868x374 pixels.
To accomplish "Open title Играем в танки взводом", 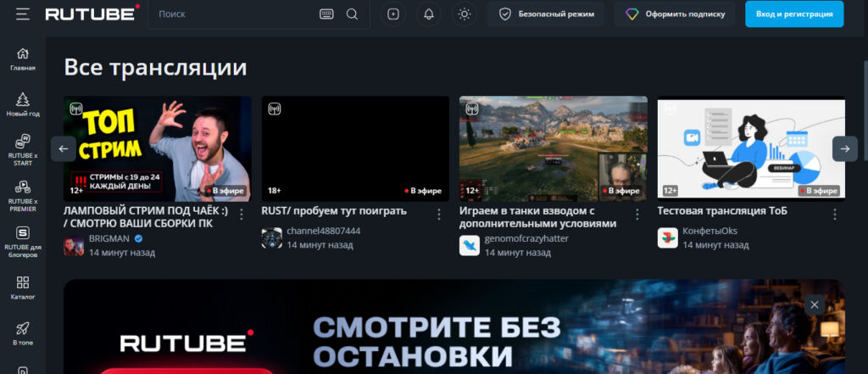I will click(x=537, y=217).
